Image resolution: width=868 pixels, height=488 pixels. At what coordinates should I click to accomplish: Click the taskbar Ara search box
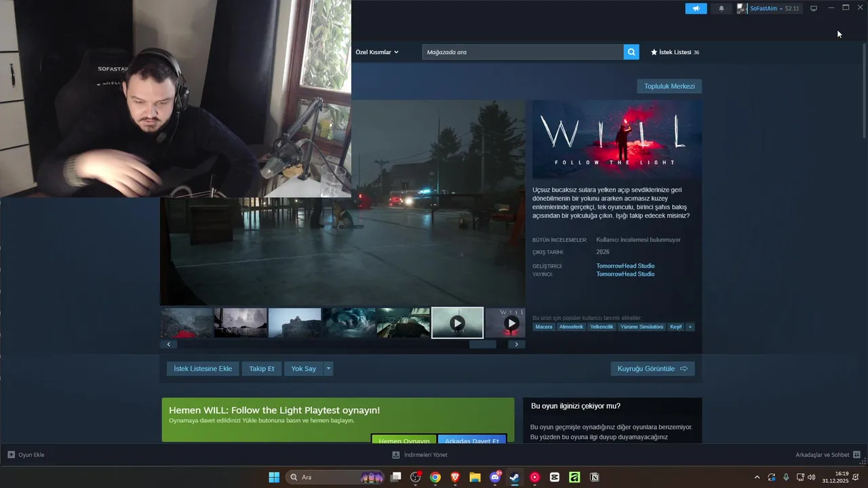coord(336,477)
